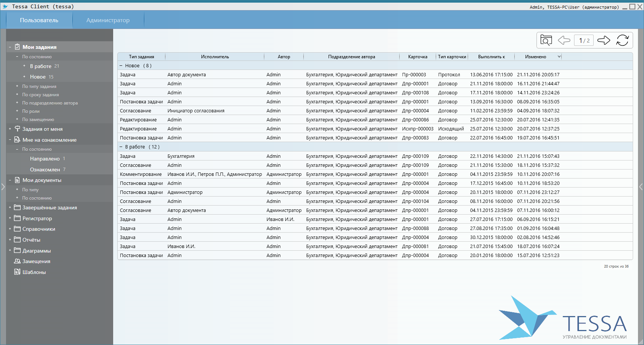Sort by Выполнить к column header
The image size is (644, 345).
(x=491, y=57)
